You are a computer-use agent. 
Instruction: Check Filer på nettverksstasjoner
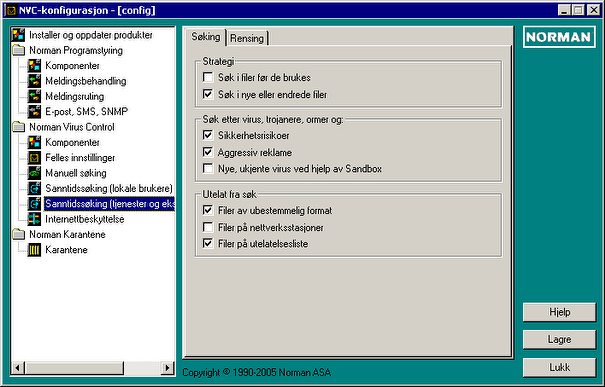click(208, 227)
